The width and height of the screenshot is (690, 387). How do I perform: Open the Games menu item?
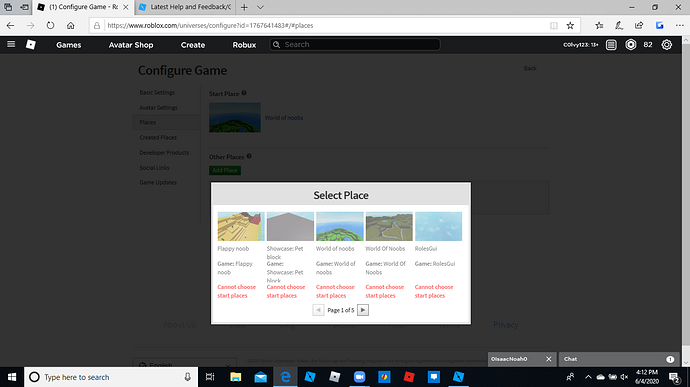[x=69, y=45]
